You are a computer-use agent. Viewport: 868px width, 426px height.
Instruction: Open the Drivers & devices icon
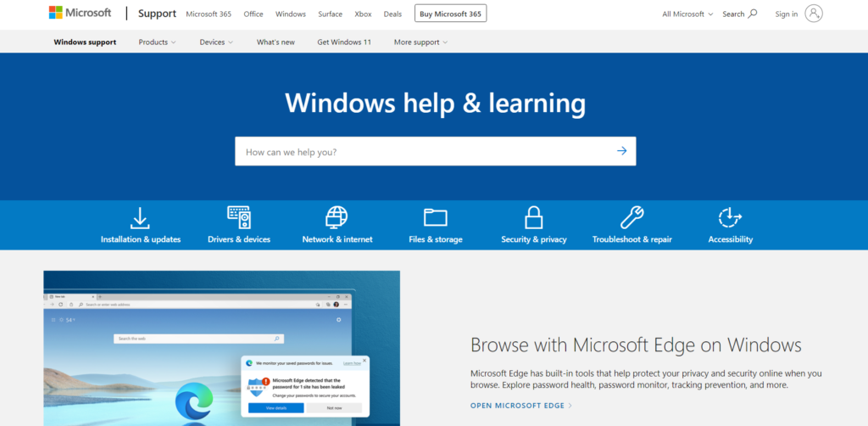click(239, 217)
